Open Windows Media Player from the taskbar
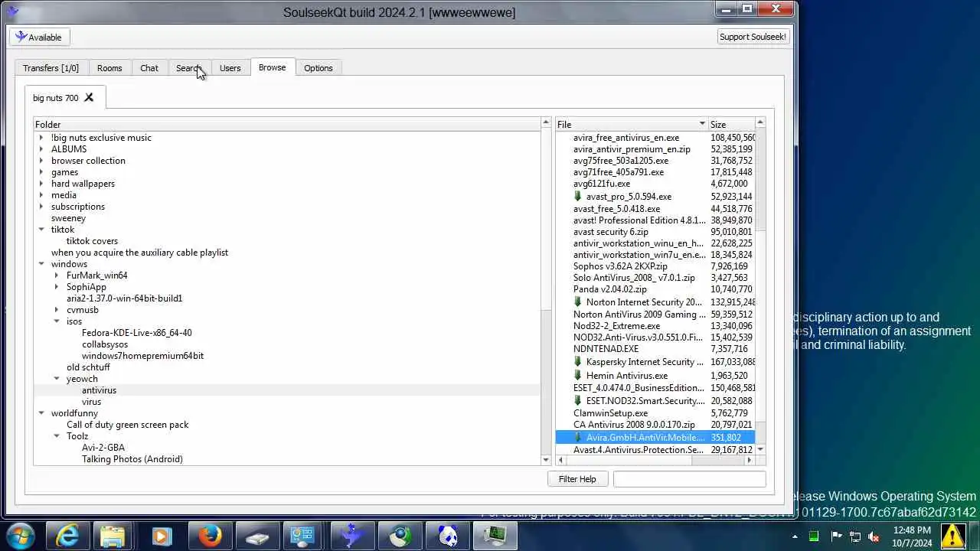This screenshot has width=980, height=551. [x=162, y=536]
